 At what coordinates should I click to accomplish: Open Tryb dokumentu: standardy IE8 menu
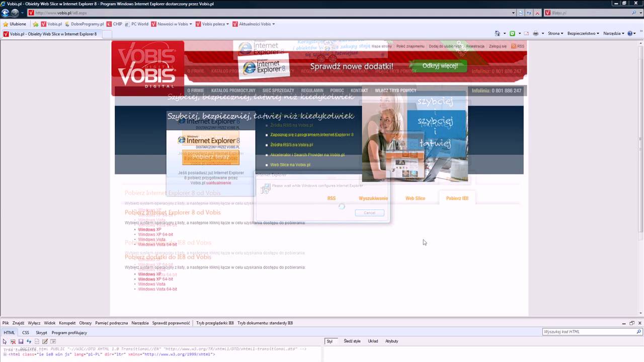click(x=265, y=323)
